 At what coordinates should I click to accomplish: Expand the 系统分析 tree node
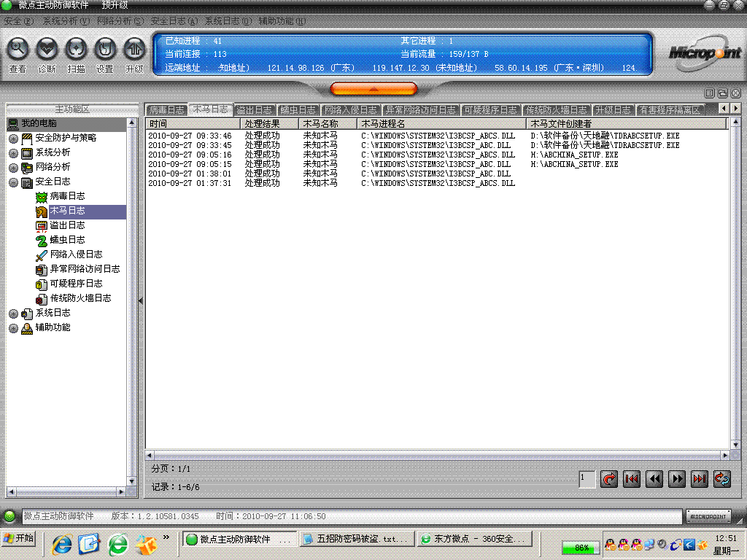pos(13,153)
